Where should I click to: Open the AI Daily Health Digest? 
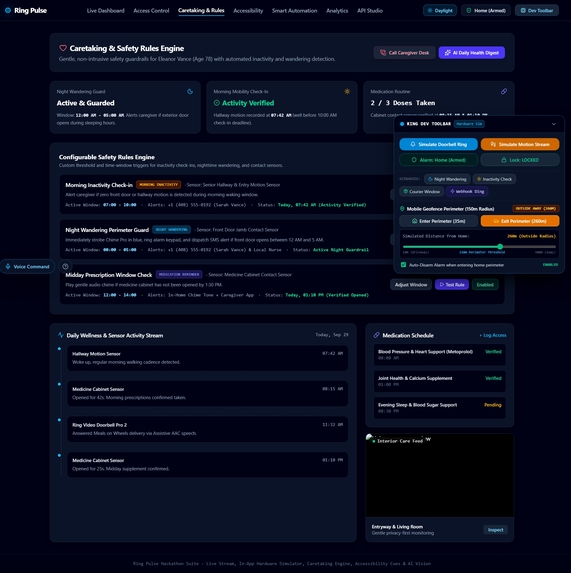click(472, 53)
